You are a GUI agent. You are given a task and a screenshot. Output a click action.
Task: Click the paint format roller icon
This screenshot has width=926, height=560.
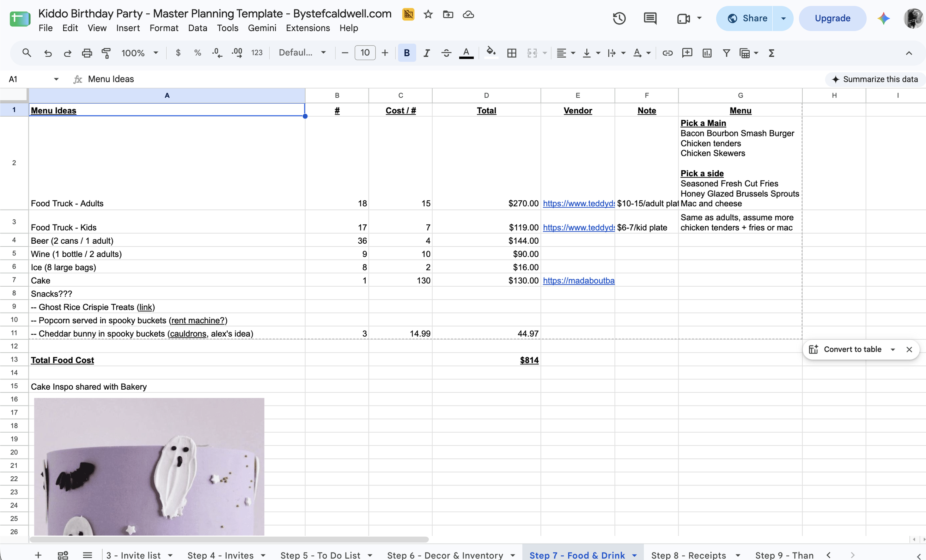click(x=106, y=53)
